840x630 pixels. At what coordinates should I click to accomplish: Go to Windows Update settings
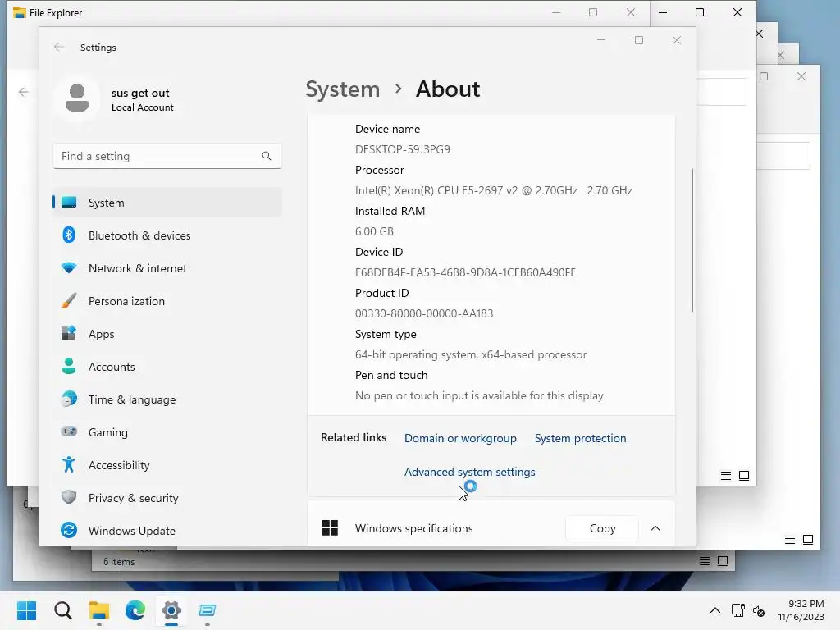click(167, 531)
